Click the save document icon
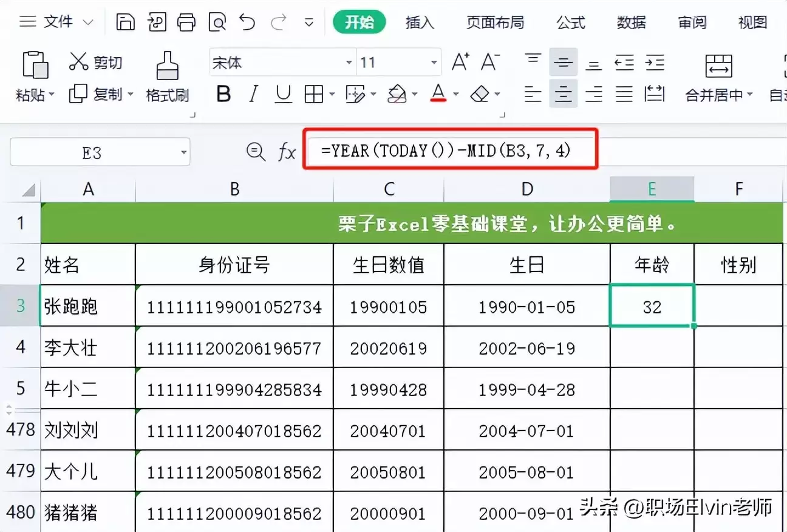The width and height of the screenshot is (787, 532). pyautogui.click(x=124, y=21)
